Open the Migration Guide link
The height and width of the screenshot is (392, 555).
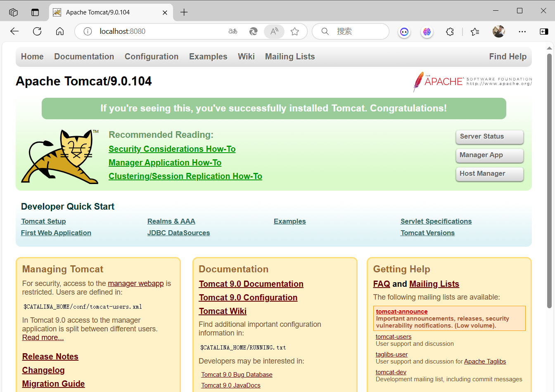coord(53,384)
